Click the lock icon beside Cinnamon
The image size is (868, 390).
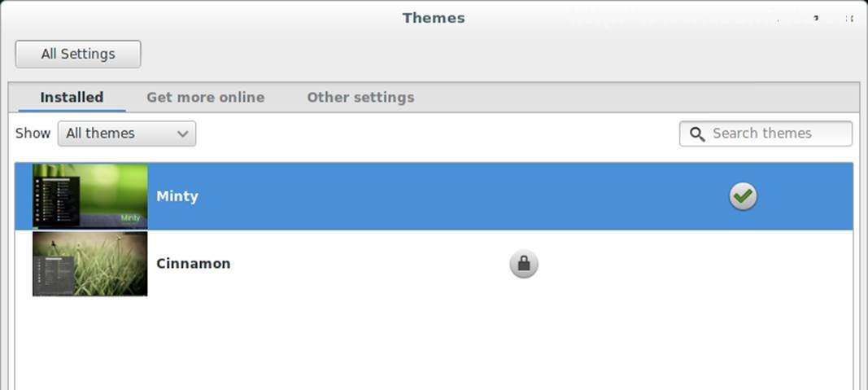(x=524, y=264)
